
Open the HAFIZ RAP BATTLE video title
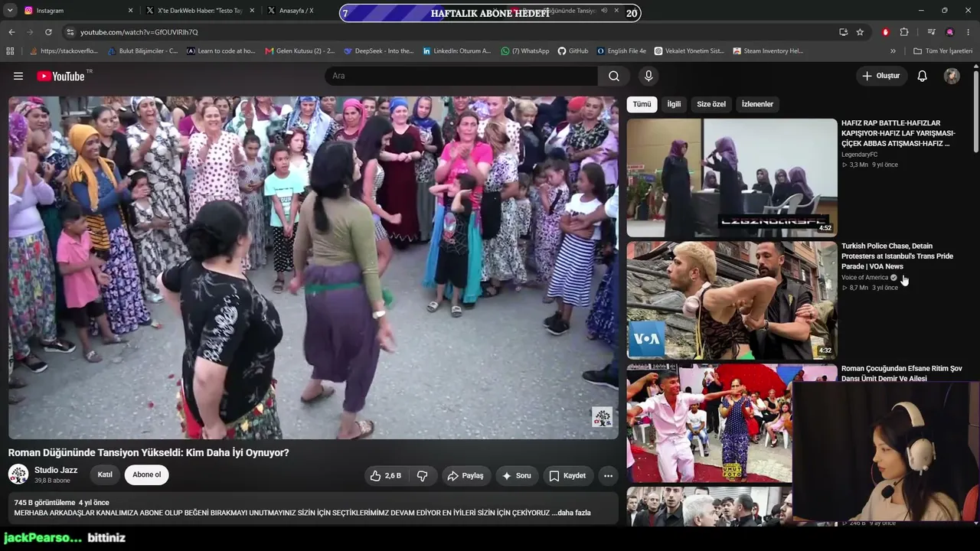(898, 133)
